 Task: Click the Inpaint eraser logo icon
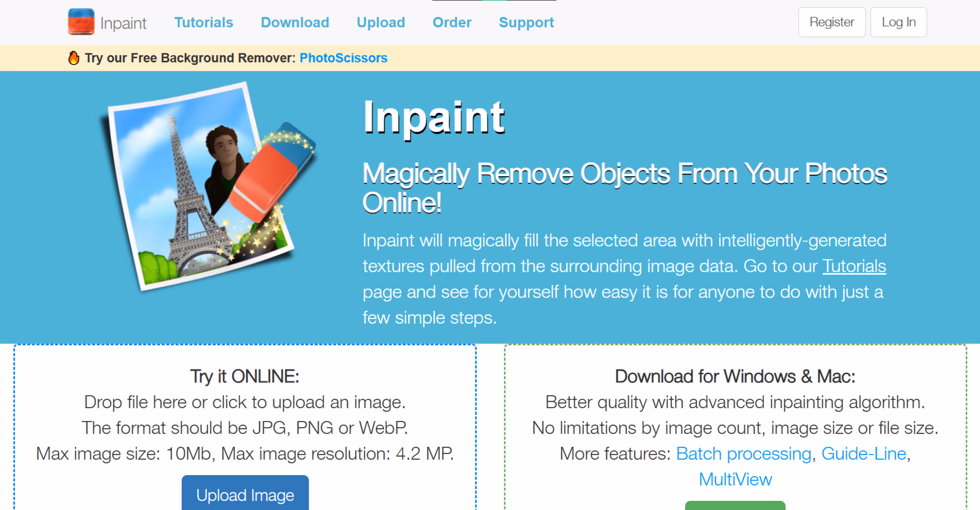click(x=81, y=22)
